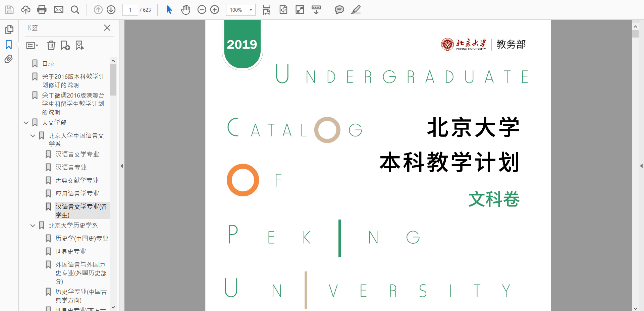Find current bookmark icon

point(79,45)
